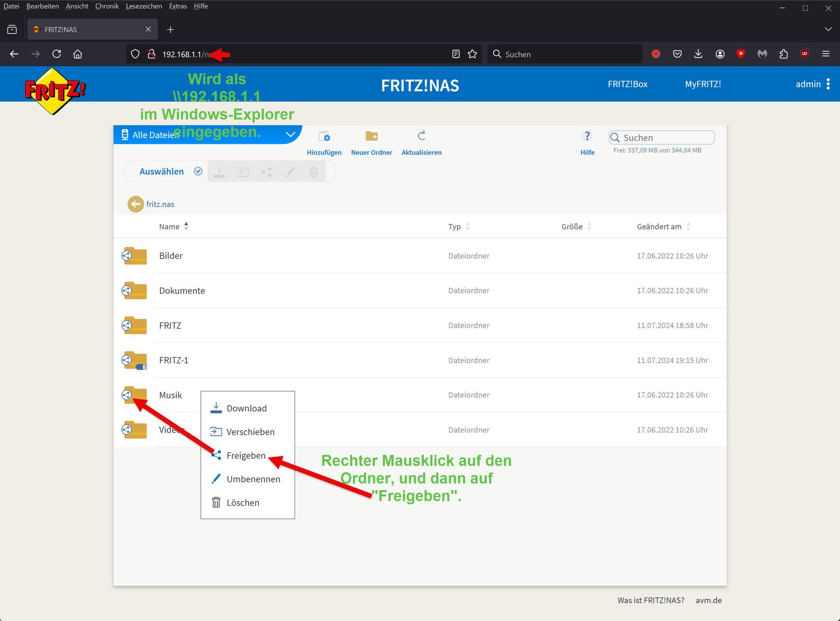Click the address bar showing 192.168.1.1

[304, 54]
